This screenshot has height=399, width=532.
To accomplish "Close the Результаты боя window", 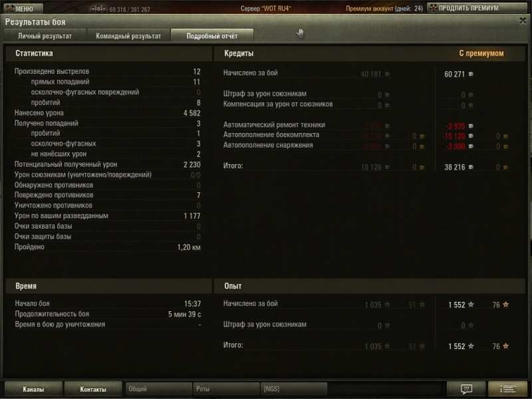I will pyautogui.click(x=523, y=22).
